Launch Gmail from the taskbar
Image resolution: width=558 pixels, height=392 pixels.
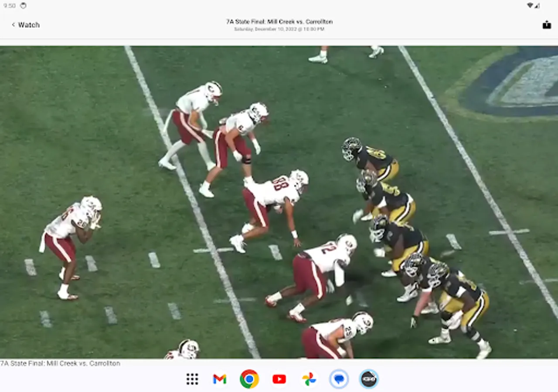coord(220,379)
